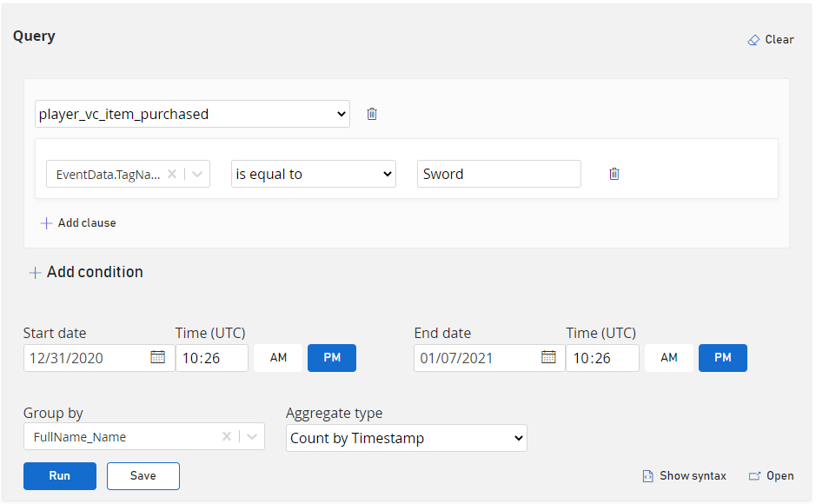The height and width of the screenshot is (504, 816).
Task: Set start time to AM
Action: click(278, 358)
